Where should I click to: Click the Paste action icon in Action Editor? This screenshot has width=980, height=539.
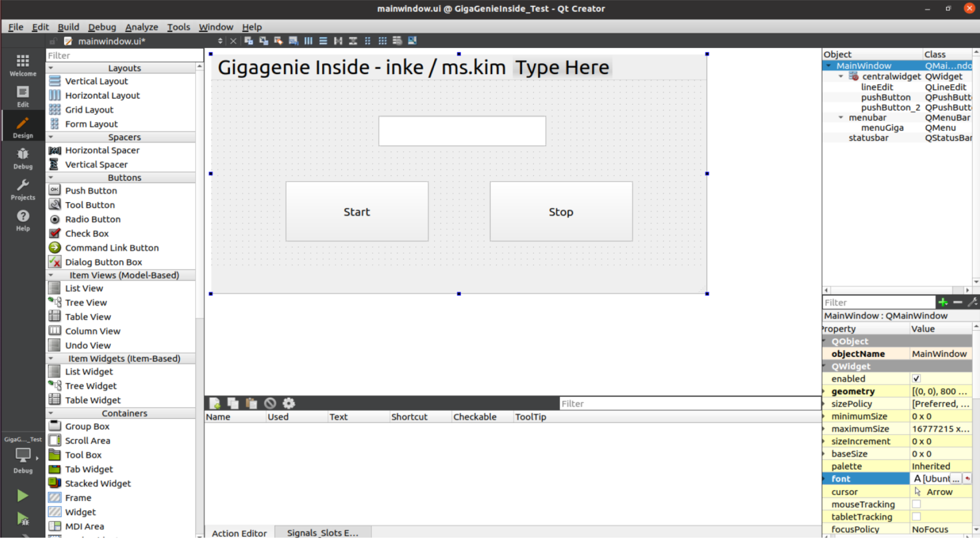tap(251, 403)
